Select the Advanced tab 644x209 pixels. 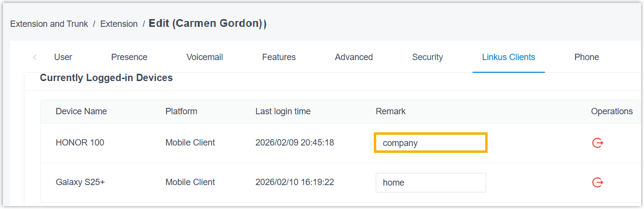click(x=354, y=57)
